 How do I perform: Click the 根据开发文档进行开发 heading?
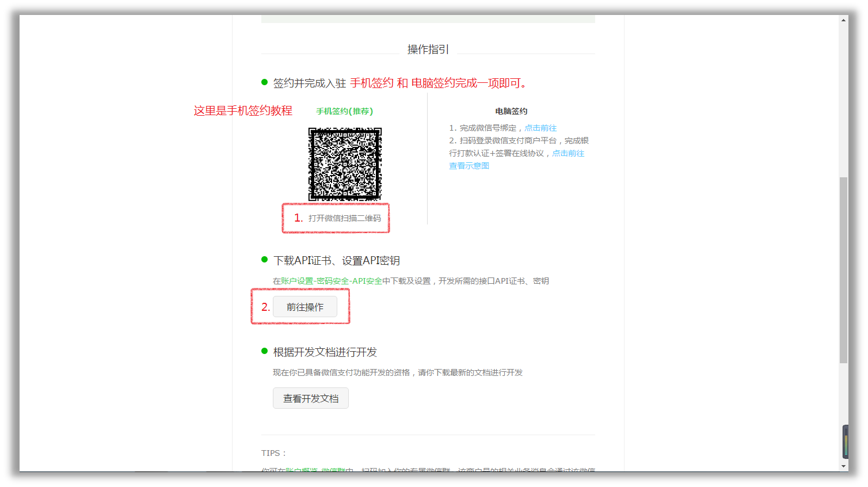click(x=325, y=352)
